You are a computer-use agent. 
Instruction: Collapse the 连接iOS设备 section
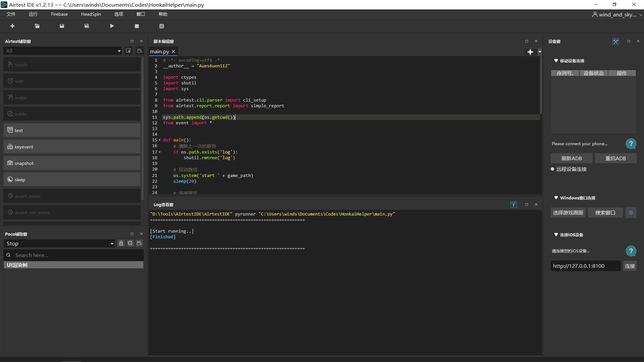pyautogui.click(x=556, y=235)
